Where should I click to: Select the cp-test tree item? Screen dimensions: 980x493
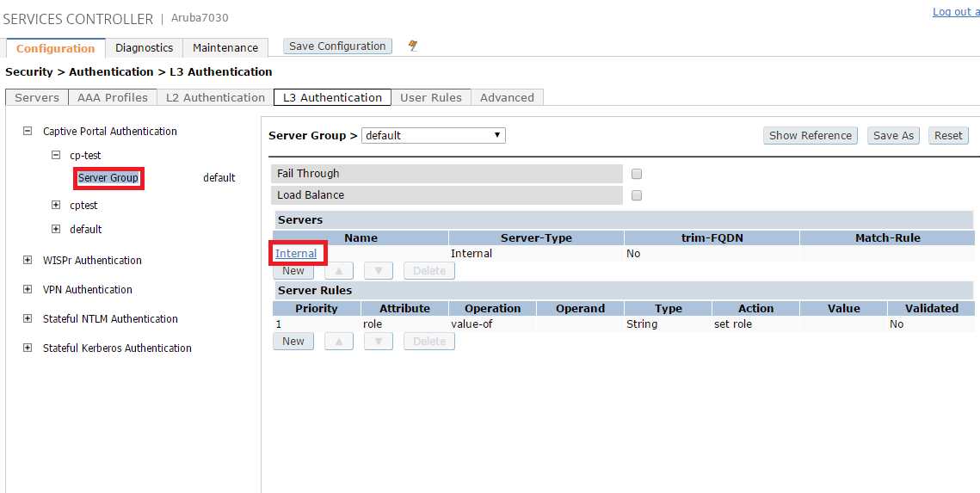(86, 156)
